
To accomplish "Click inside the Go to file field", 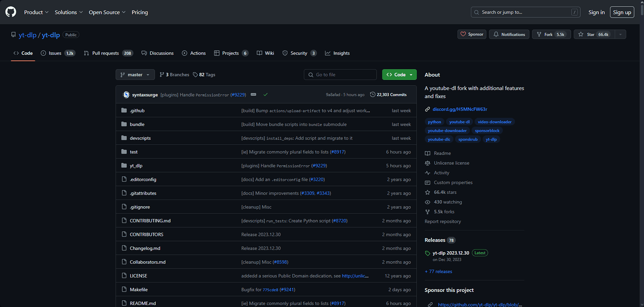I will [x=340, y=74].
